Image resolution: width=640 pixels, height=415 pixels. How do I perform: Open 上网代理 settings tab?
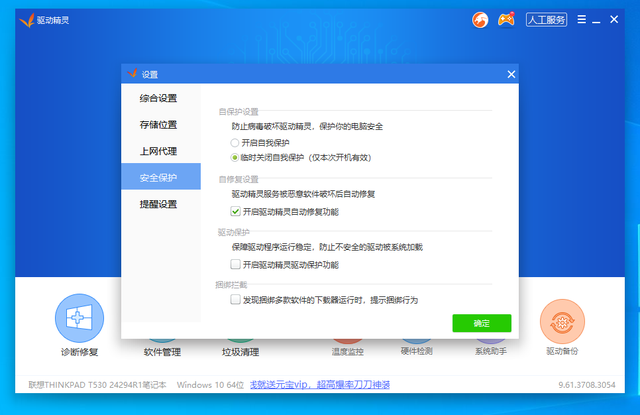tap(161, 151)
